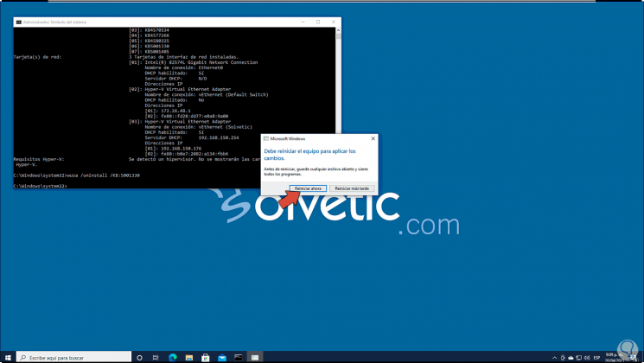Image resolution: width=644 pixels, height=363 pixels.
Task: Focus the taskbar search box
Action: (x=74, y=358)
